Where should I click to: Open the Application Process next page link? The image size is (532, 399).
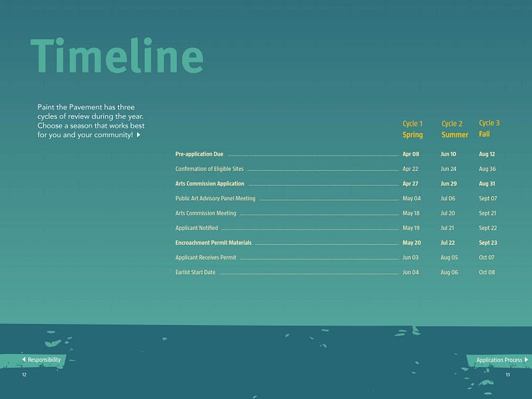[502, 360]
